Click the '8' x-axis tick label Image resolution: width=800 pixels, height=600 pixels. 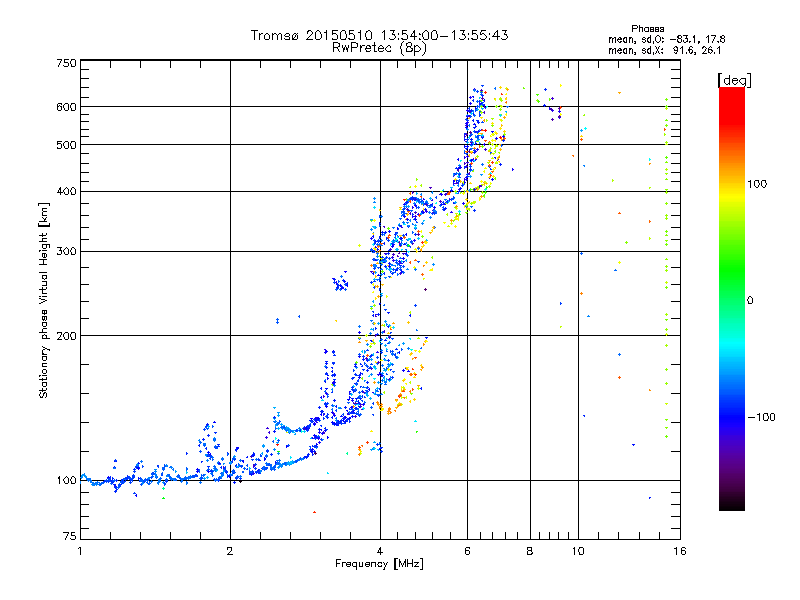[x=530, y=551]
